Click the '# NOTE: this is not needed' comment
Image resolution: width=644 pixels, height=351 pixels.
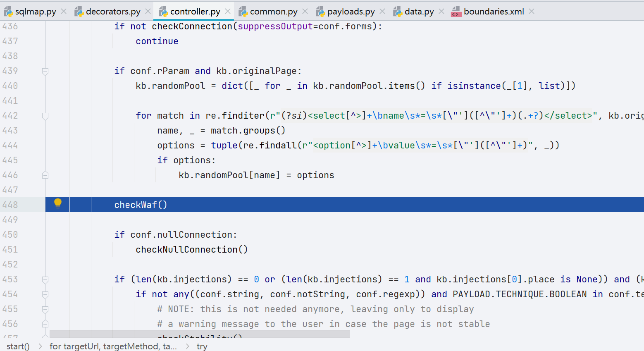coord(315,309)
